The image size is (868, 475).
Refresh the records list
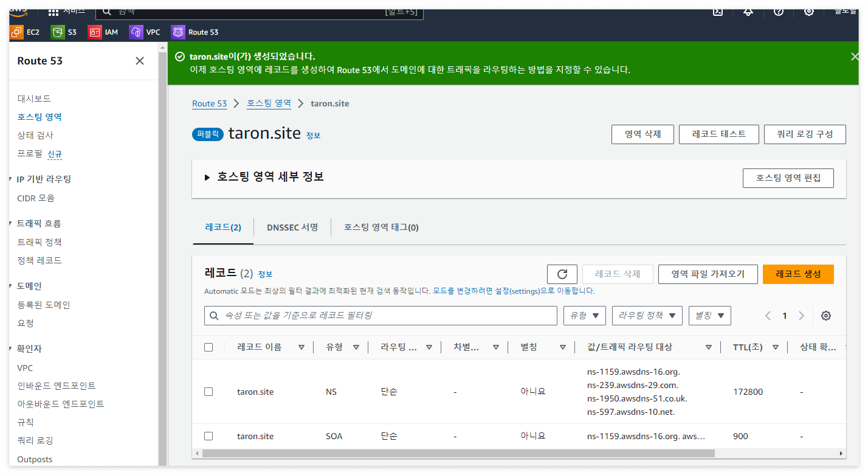562,274
